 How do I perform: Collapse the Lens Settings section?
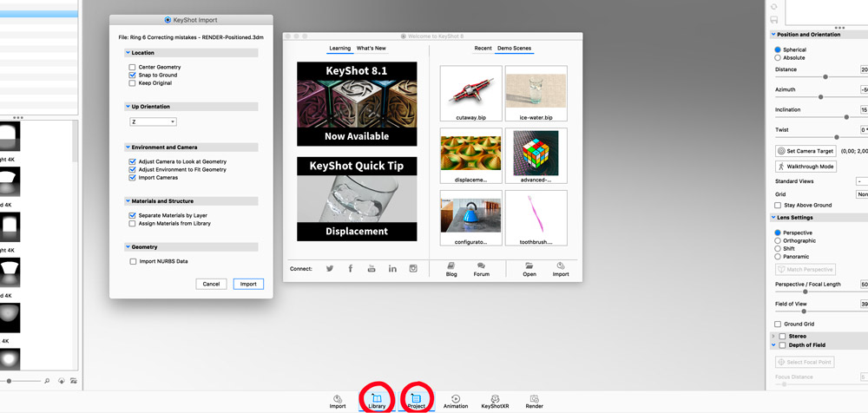click(773, 218)
